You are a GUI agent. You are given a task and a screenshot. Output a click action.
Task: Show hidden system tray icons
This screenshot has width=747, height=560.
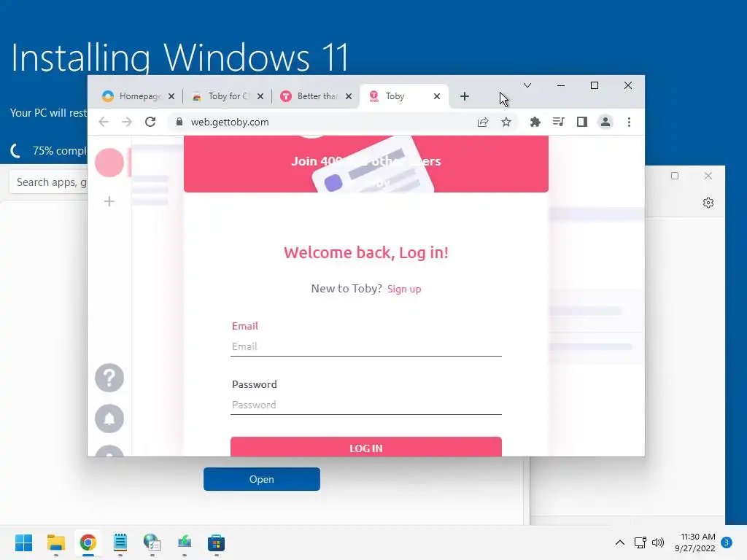(x=620, y=542)
